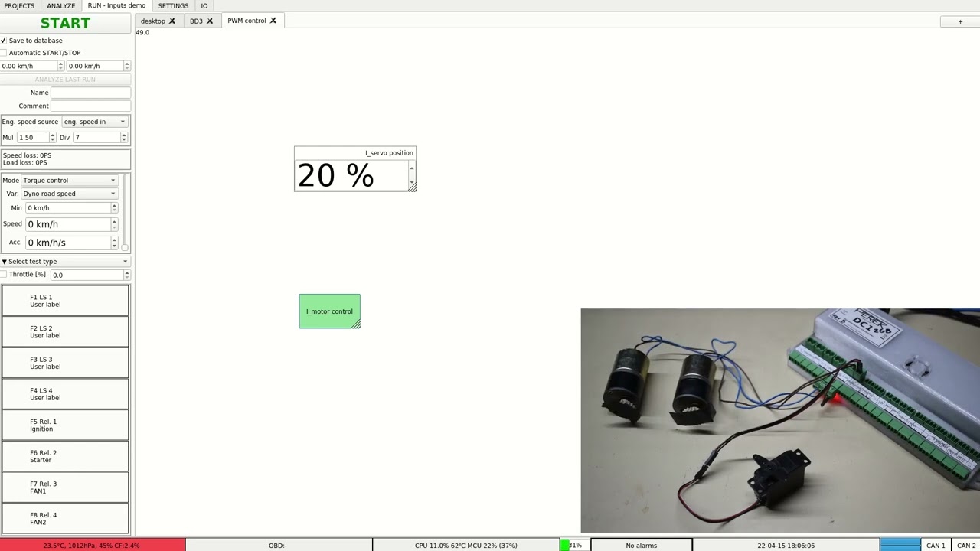Toggle F8 Rel. 4 FAN2 button
This screenshot has height=551, width=980.
click(x=65, y=518)
